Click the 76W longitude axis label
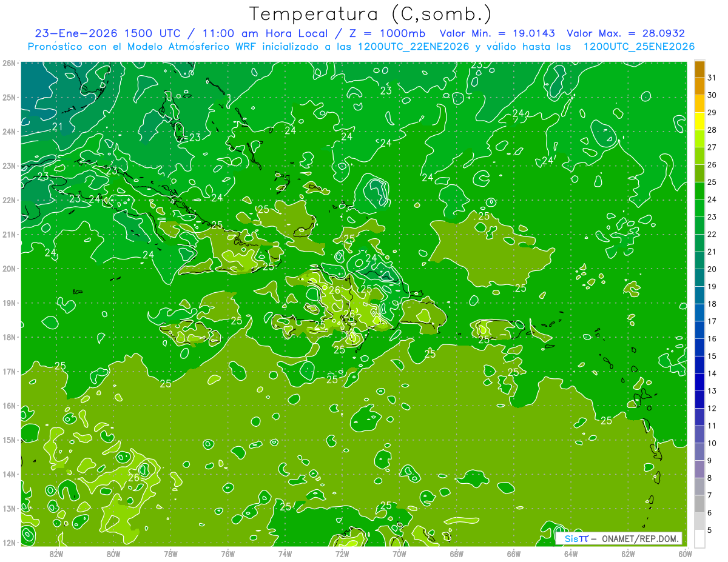 227,554
